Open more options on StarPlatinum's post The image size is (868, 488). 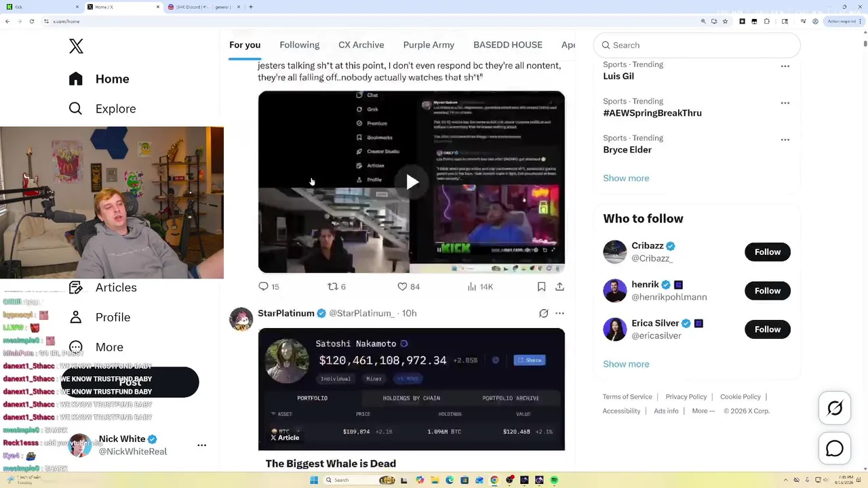pos(559,313)
